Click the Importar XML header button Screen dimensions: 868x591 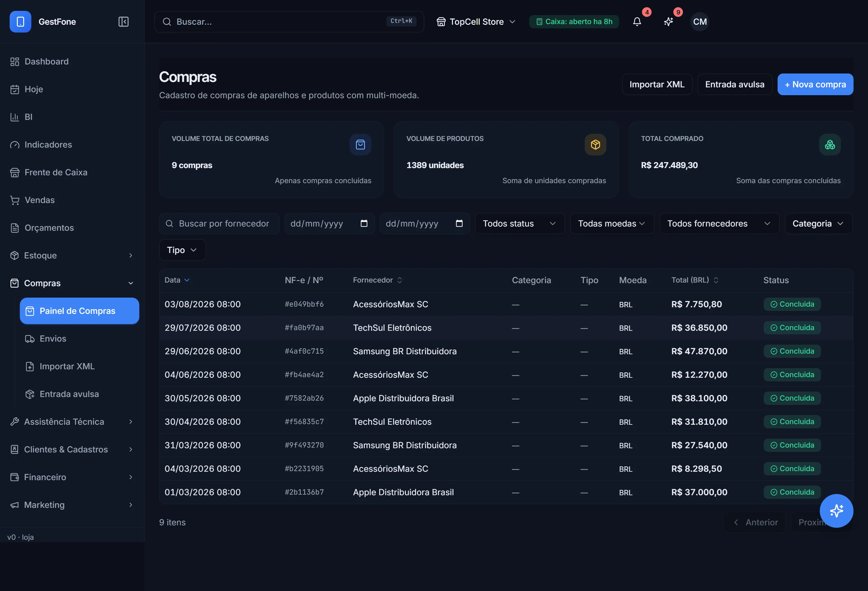pyautogui.click(x=657, y=84)
